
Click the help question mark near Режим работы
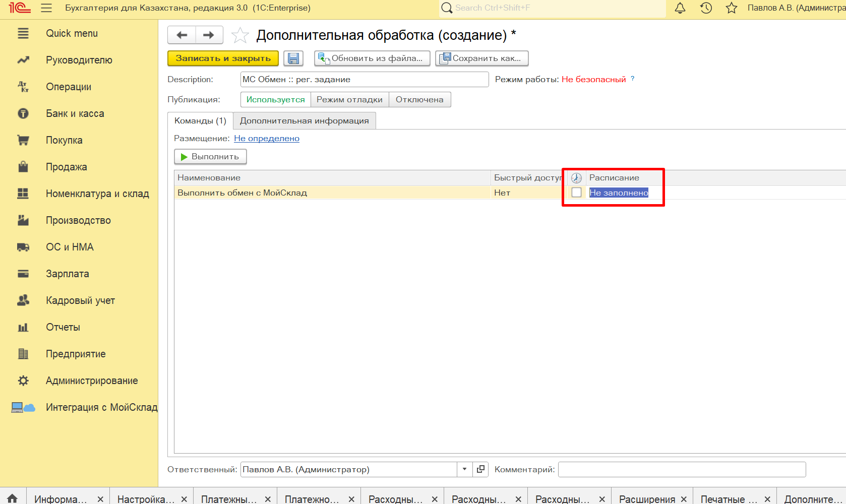(633, 79)
